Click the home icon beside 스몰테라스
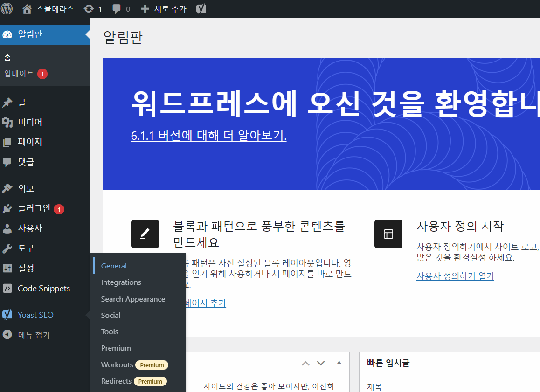This screenshot has height=392, width=540. pyautogui.click(x=27, y=8)
